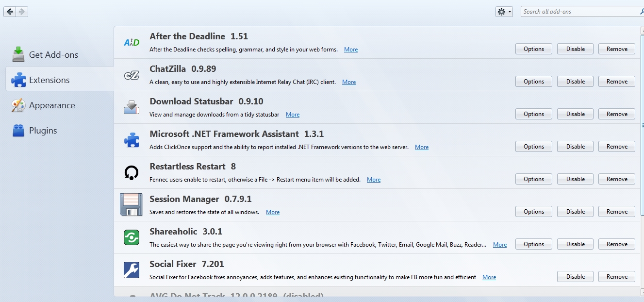Screen dimensions: 644x302
Task: Click the Download Statusbar extension icon
Action: [132, 107]
